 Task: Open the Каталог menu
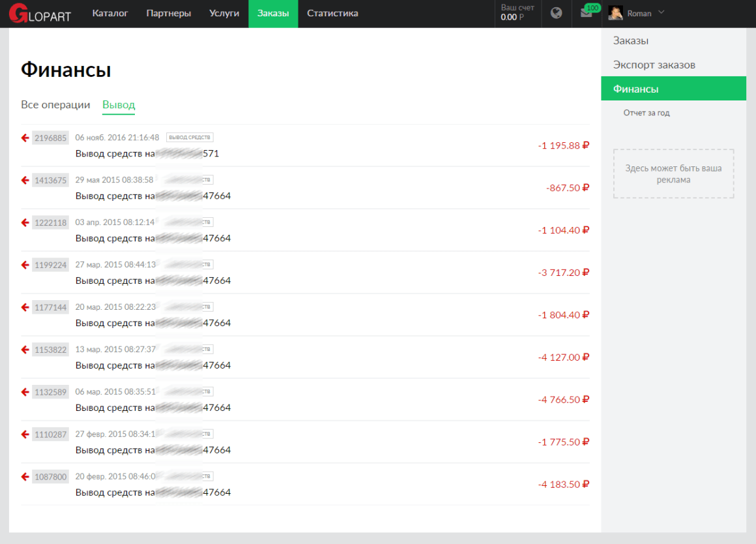click(110, 13)
